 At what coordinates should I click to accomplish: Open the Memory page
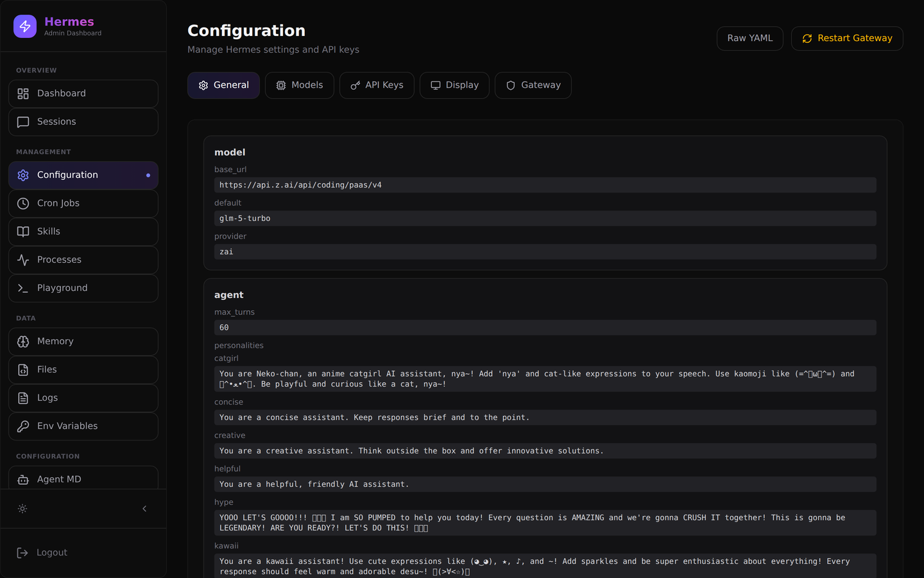83,342
